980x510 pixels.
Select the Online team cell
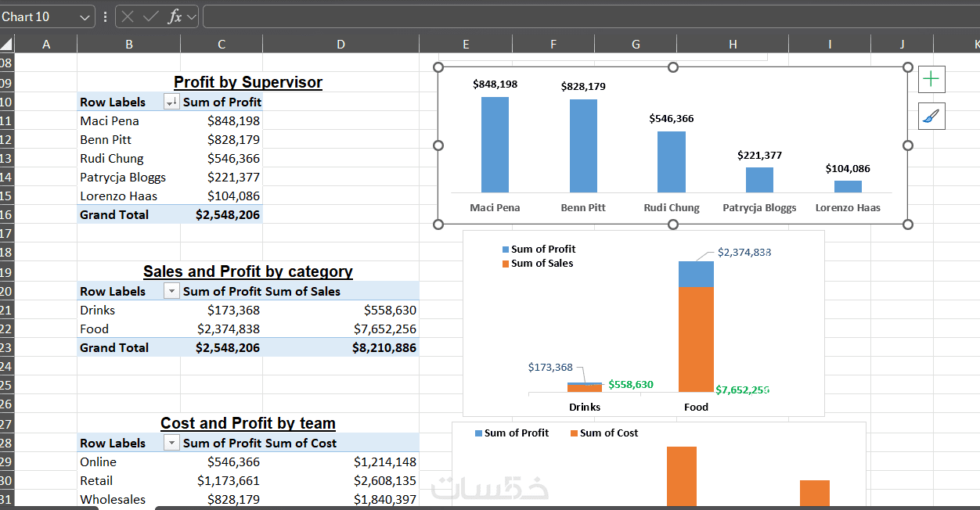click(x=129, y=462)
